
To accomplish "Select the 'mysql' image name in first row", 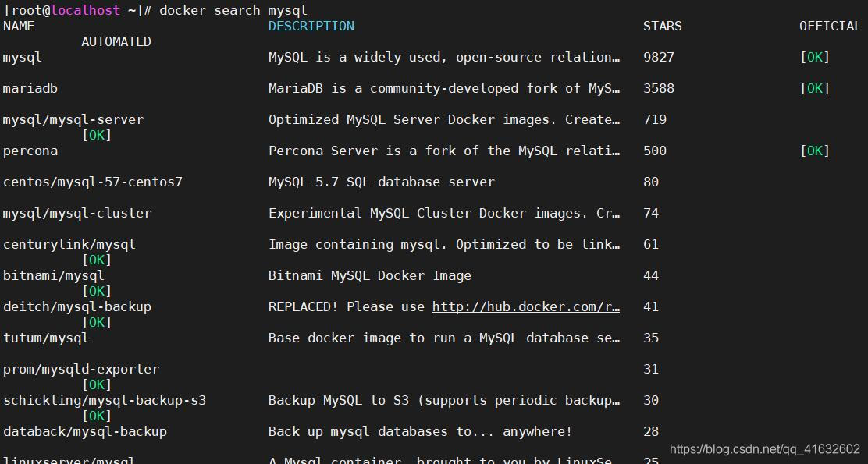I will [22, 58].
